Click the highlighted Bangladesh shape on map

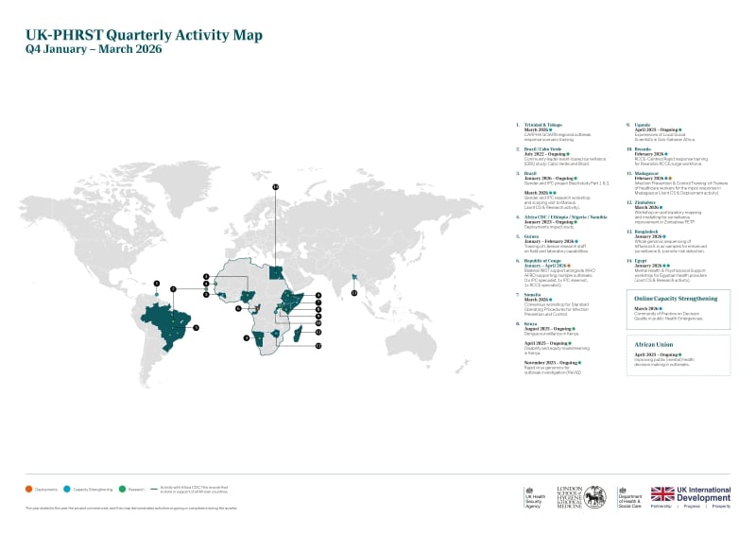[355, 277]
